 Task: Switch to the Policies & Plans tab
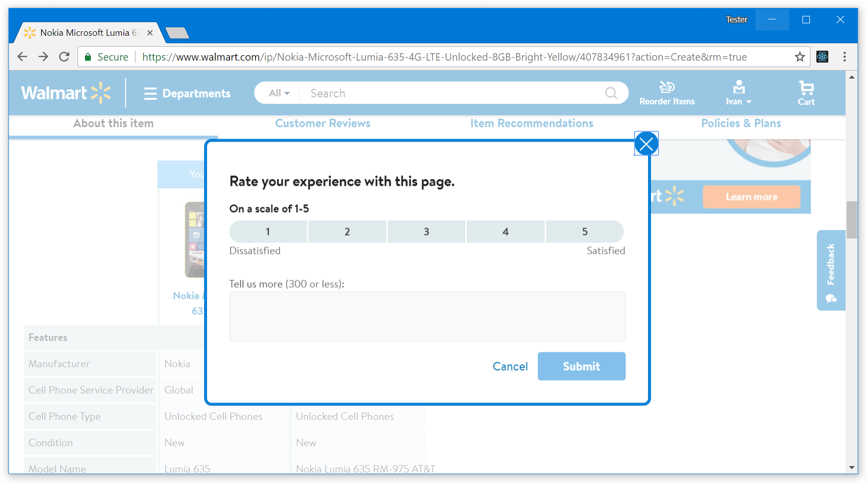741,123
